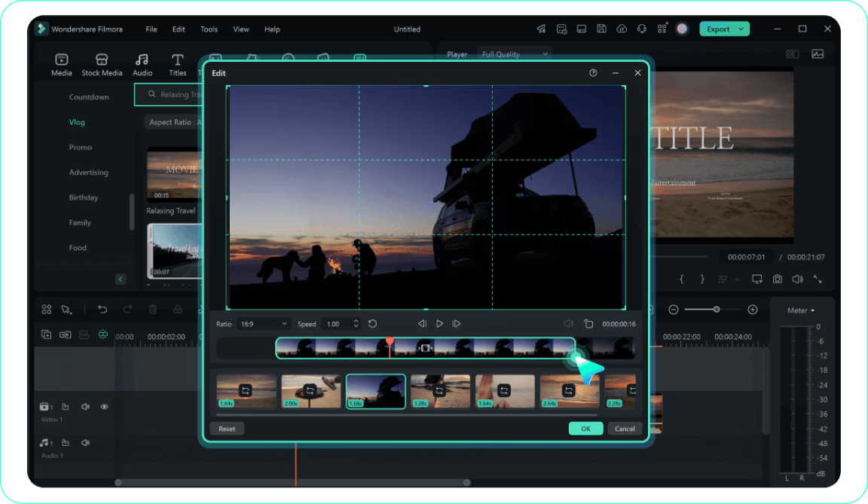Click the player display monitor icon
868x504 pixels.
pyautogui.click(x=756, y=279)
